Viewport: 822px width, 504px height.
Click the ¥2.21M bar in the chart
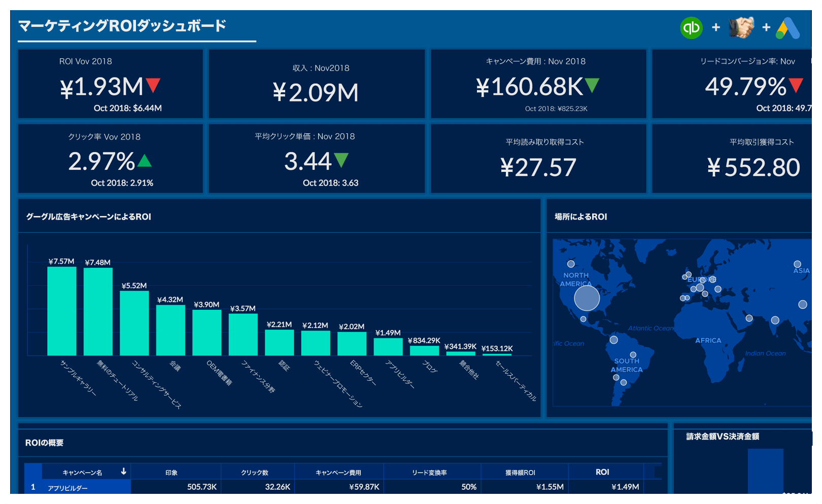click(x=280, y=342)
